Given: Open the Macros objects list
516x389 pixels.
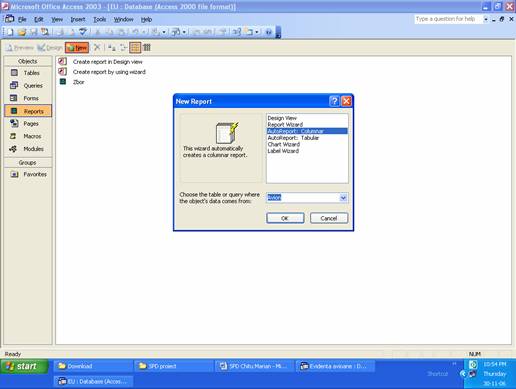Looking at the screenshot, I should pos(28,136).
